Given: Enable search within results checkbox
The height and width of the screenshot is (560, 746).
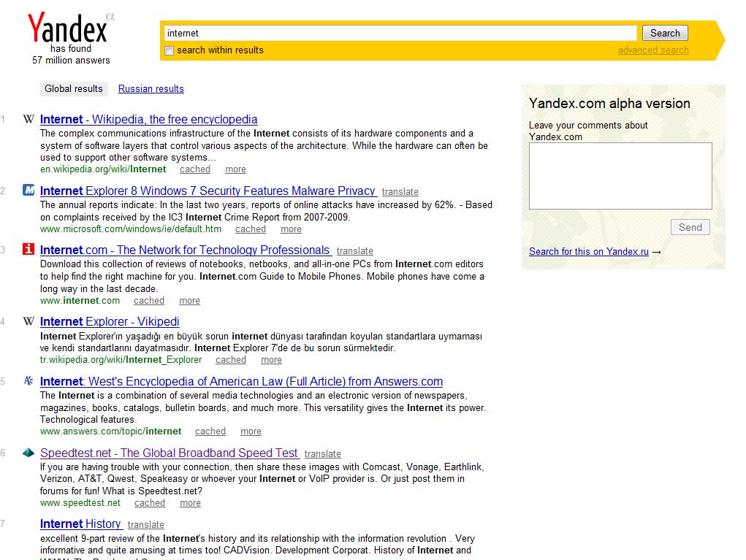Looking at the screenshot, I should coord(169,50).
